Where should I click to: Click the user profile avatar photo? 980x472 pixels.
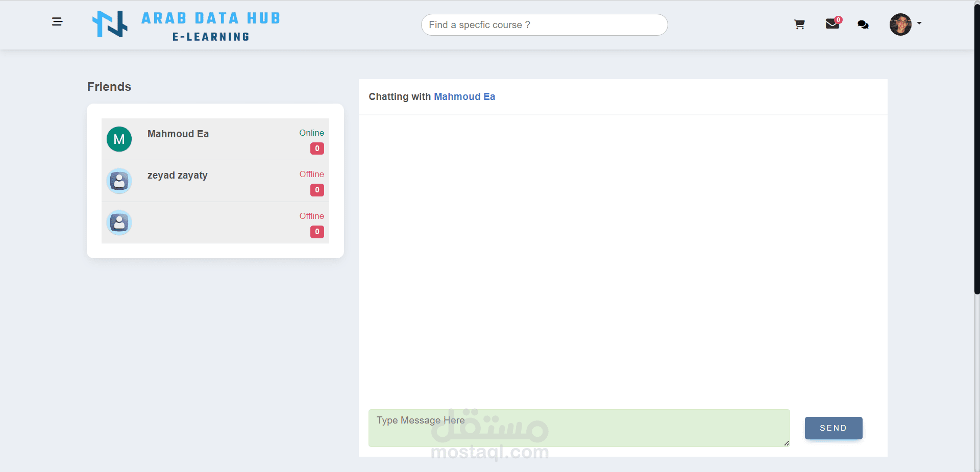click(900, 24)
